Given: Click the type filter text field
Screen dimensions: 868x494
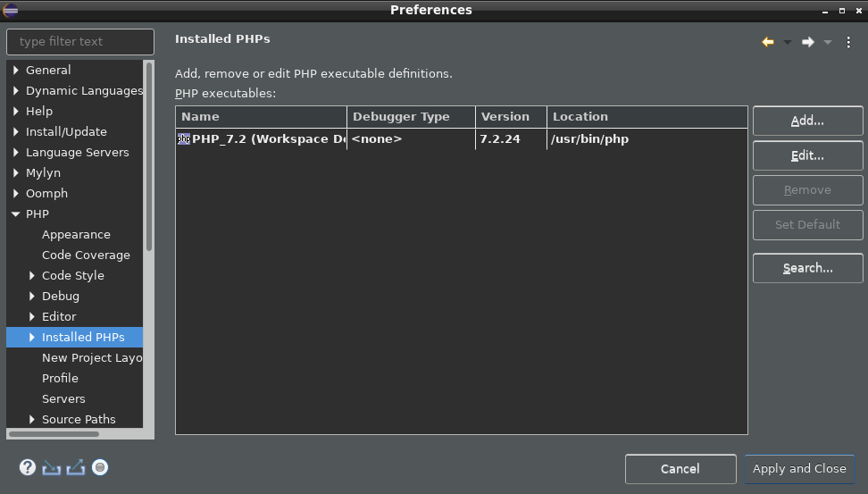Looking at the screenshot, I should (x=80, y=41).
